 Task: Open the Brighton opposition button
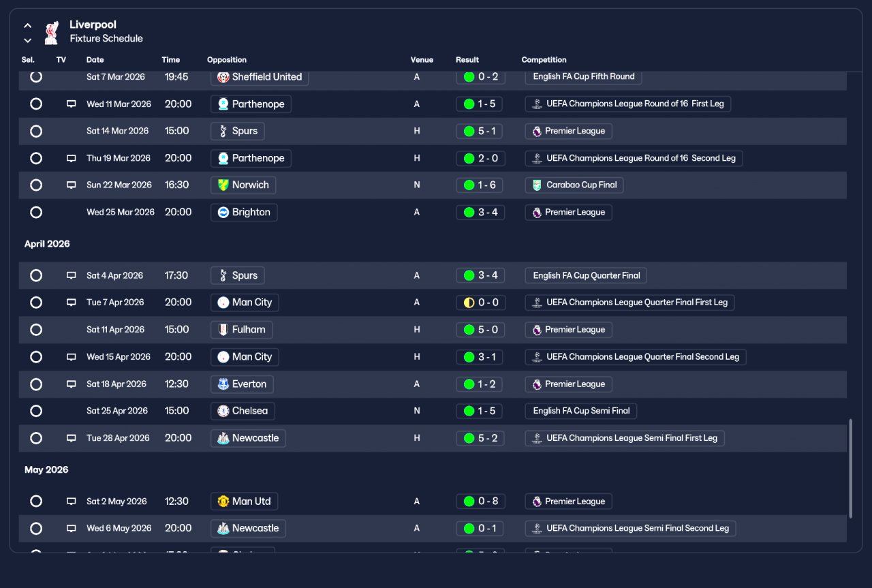pos(244,213)
